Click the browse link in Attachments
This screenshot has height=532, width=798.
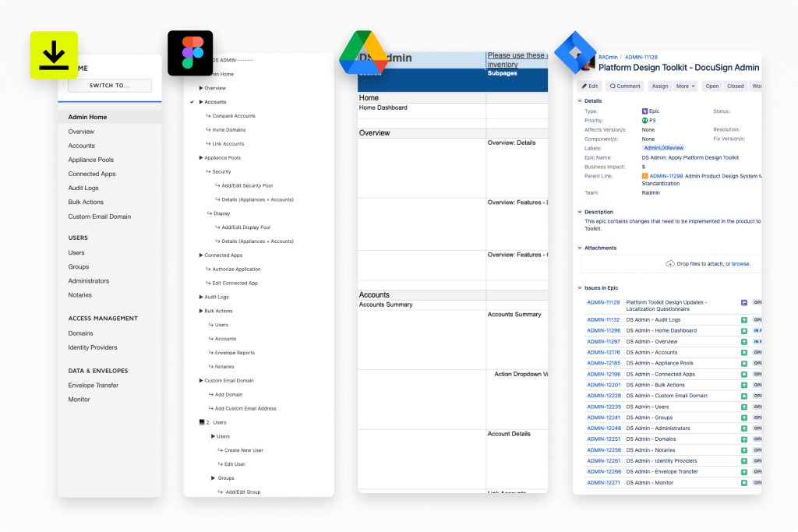tap(740, 263)
